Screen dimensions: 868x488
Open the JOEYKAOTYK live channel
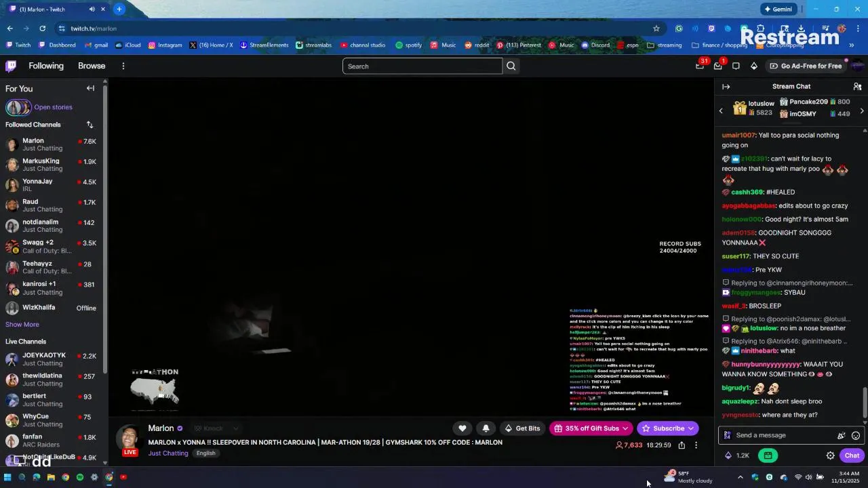click(x=51, y=359)
